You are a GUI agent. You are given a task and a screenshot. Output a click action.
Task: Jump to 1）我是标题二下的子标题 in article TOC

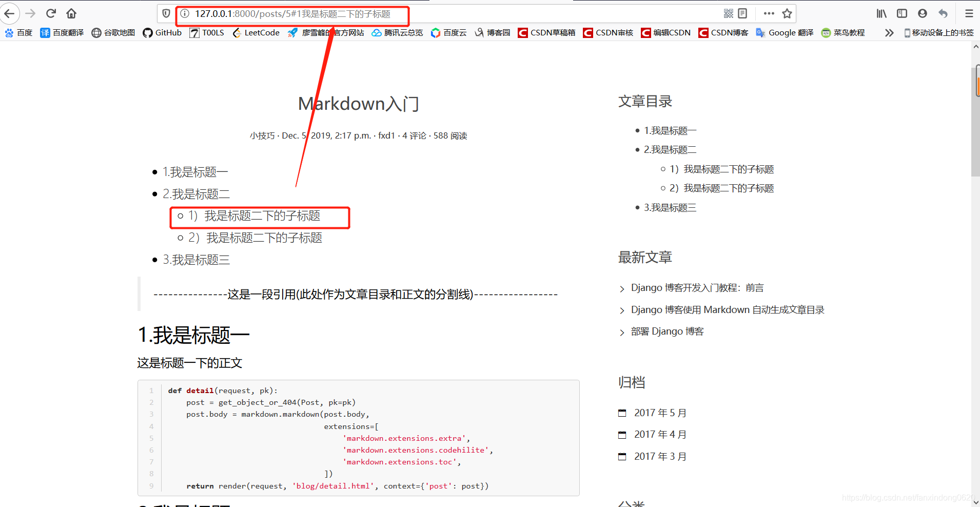click(254, 216)
